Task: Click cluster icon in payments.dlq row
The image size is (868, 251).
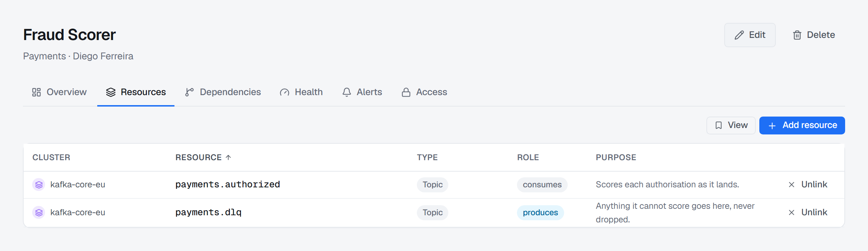Action: pyautogui.click(x=39, y=212)
